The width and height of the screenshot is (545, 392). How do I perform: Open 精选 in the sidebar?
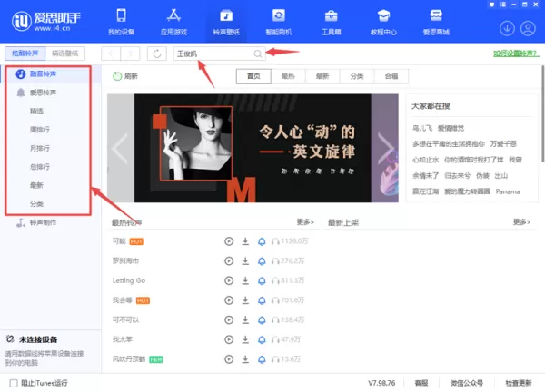coord(36,111)
